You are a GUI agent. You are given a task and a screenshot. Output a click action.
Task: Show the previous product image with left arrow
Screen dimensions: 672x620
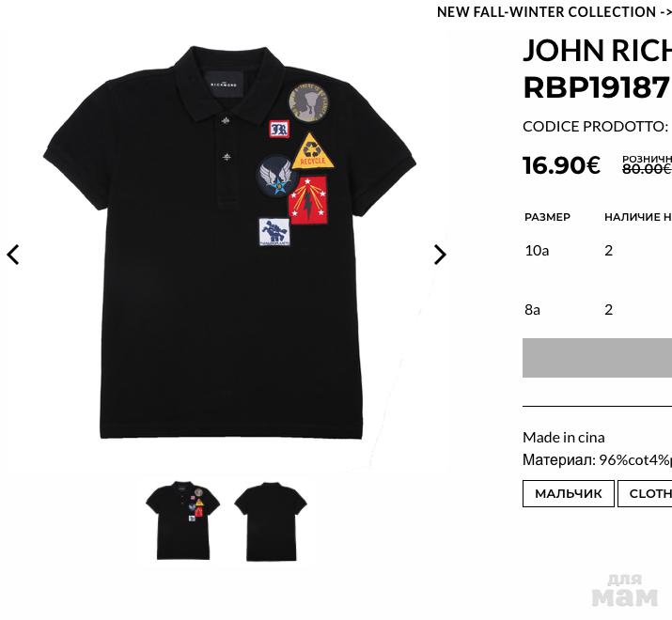click(13, 255)
